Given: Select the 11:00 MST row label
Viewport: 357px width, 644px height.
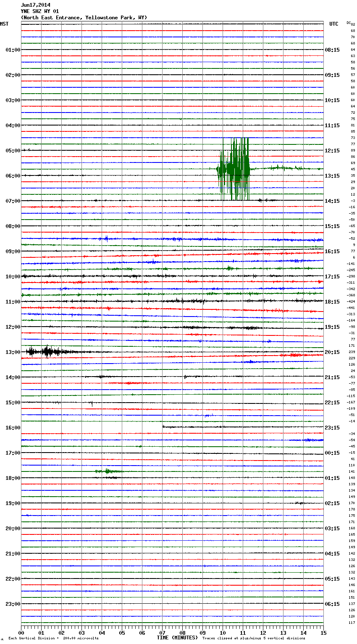Looking at the screenshot, I should (13, 302).
